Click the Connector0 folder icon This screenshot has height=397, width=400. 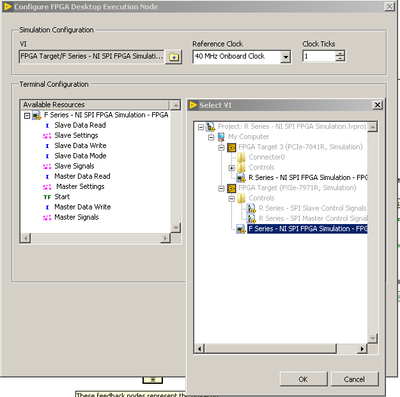coord(241,157)
